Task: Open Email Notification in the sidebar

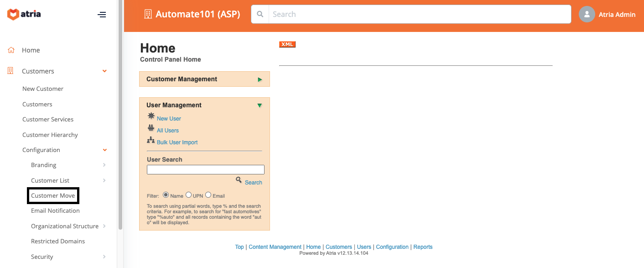Action: click(x=55, y=211)
